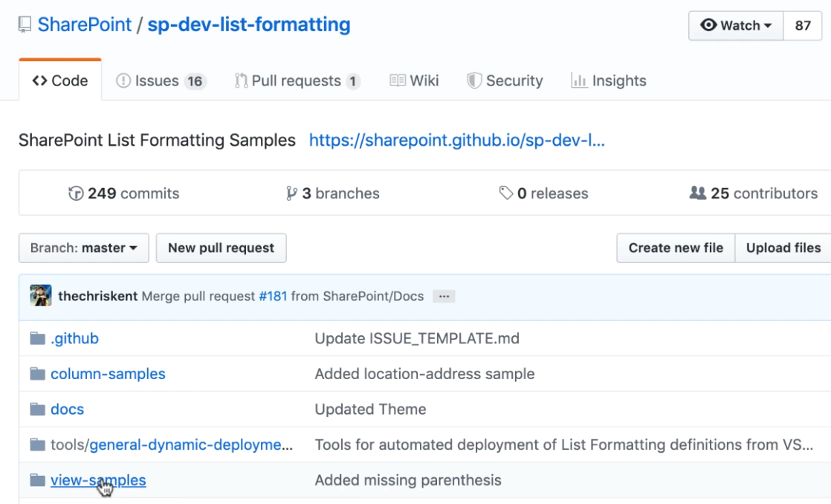Expand the commit message ellipsis button
This screenshot has height=504, width=831.
pos(444,297)
